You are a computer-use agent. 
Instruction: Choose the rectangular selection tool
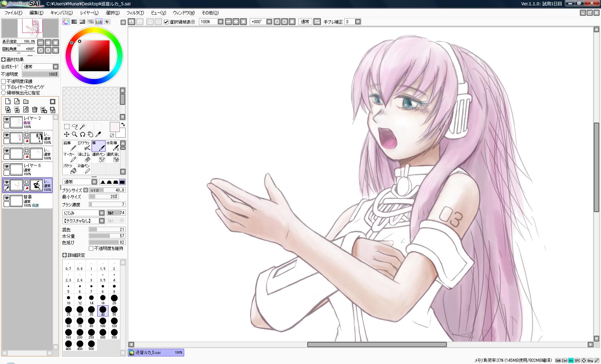(67, 127)
